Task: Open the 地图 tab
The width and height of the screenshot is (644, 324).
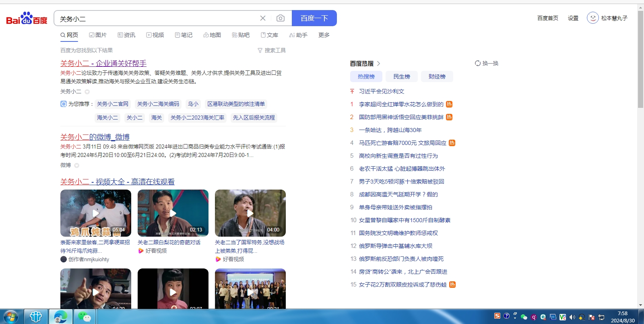Action: (x=212, y=35)
